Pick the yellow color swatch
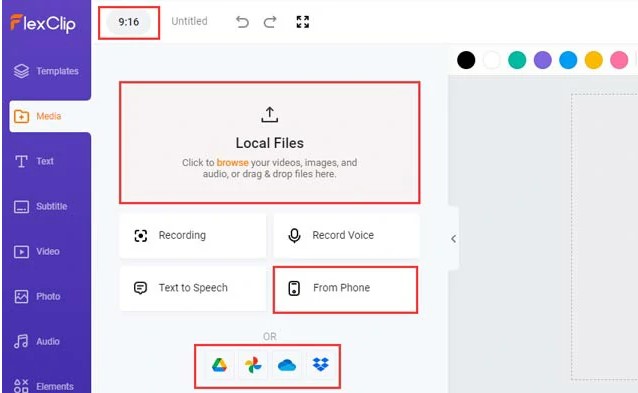 point(594,60)
